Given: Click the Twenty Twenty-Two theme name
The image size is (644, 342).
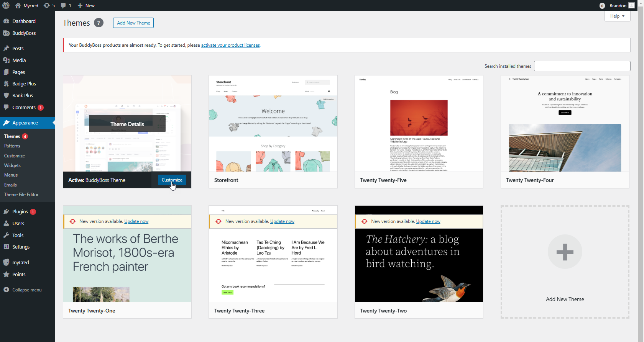Looking at the screenshot, I should point(383,311).
